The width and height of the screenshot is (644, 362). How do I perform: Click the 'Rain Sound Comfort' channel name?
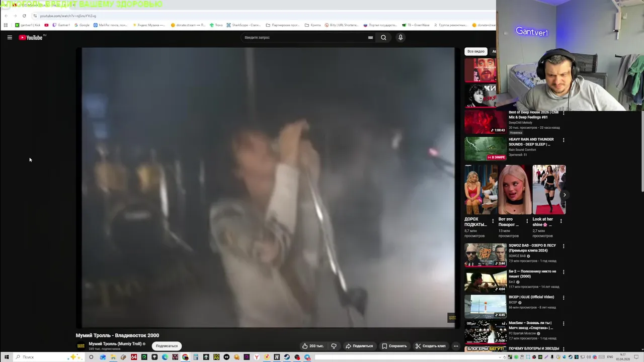tap(522, 150)
